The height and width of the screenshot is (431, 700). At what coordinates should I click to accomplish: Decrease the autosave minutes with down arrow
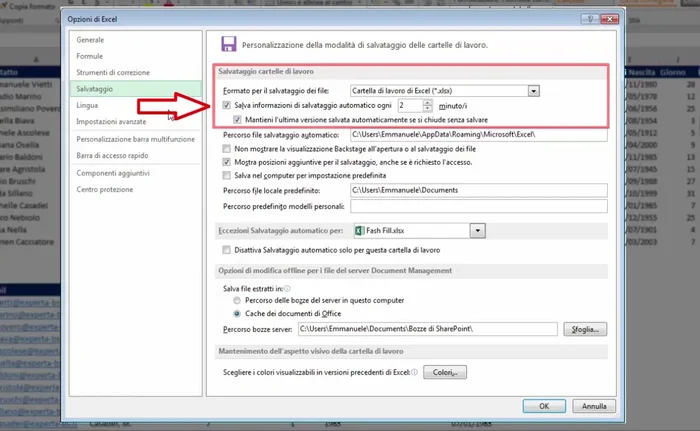click(x=428, y=108)
